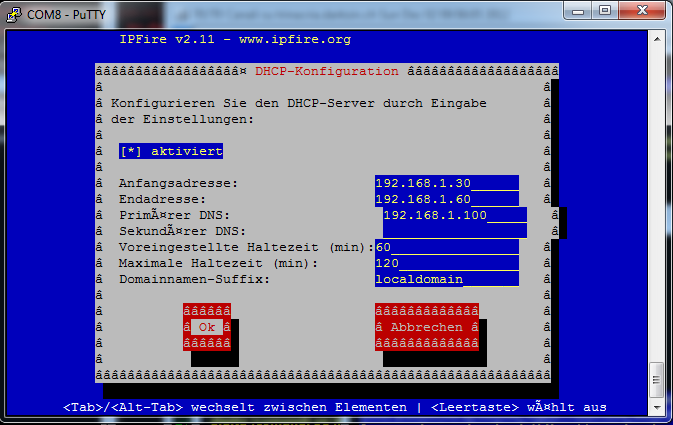Toggle the "aktiviert" DHCP checkbox
The width and height of the screenshot is (673, 425).
click(x=170, y=151)
